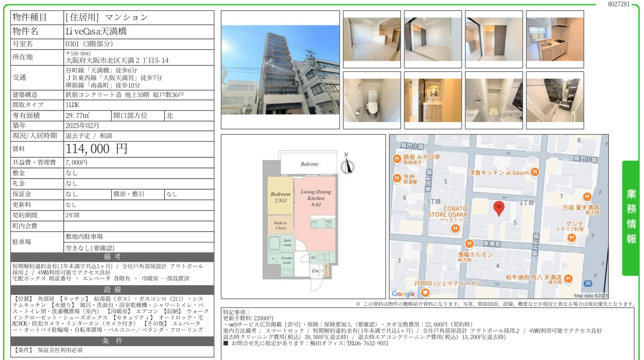
Task: Click the 万両 東天満店 restaurant marker
Action: (x=587, y=197)
